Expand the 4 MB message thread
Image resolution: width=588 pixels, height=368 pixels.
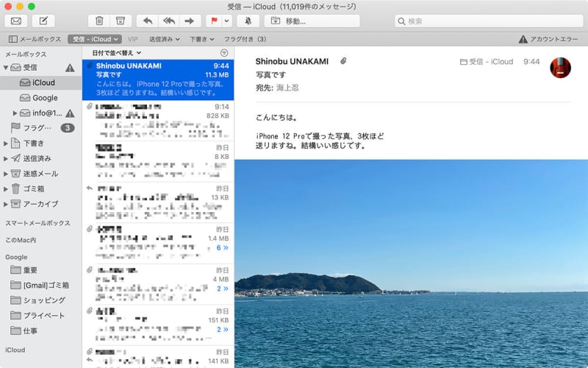[x=223, y=289]
